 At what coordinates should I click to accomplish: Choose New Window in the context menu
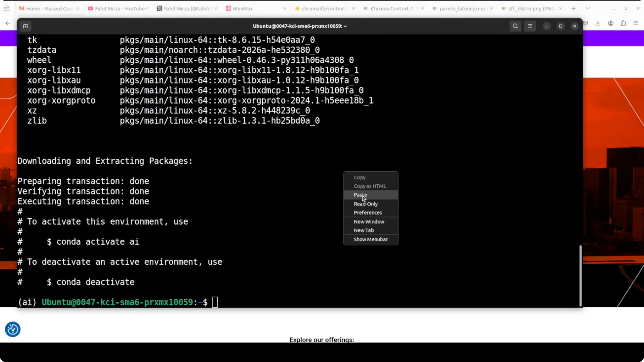(x=371, y=222)
